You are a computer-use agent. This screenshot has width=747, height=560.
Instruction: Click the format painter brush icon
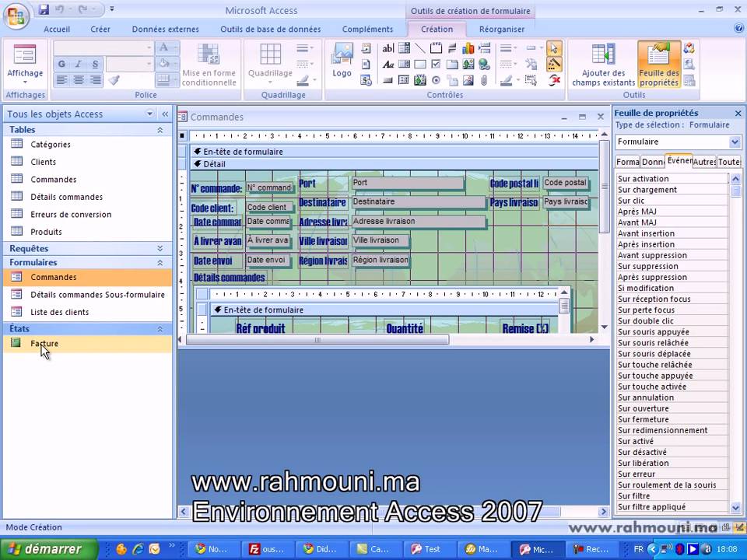(114, 80)
